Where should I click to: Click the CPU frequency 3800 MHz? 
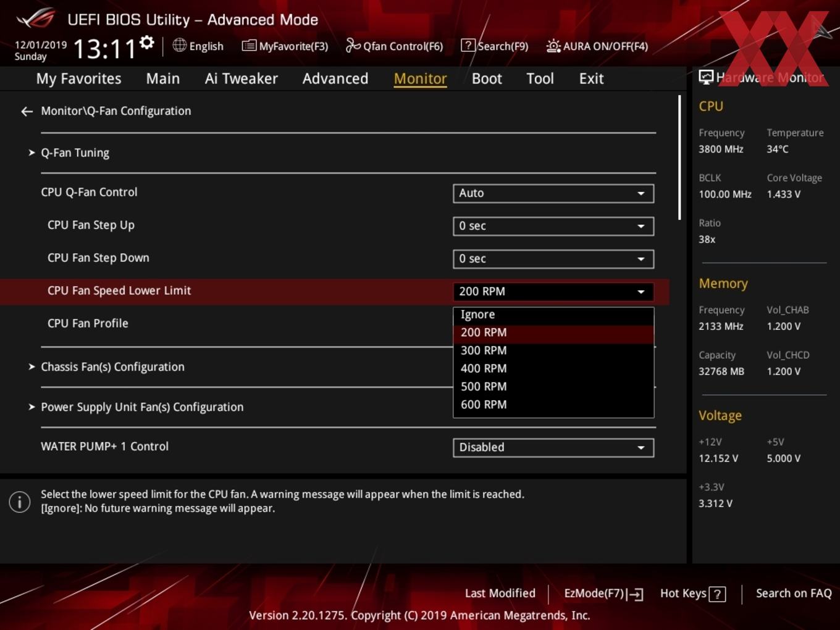pos(721,149)
